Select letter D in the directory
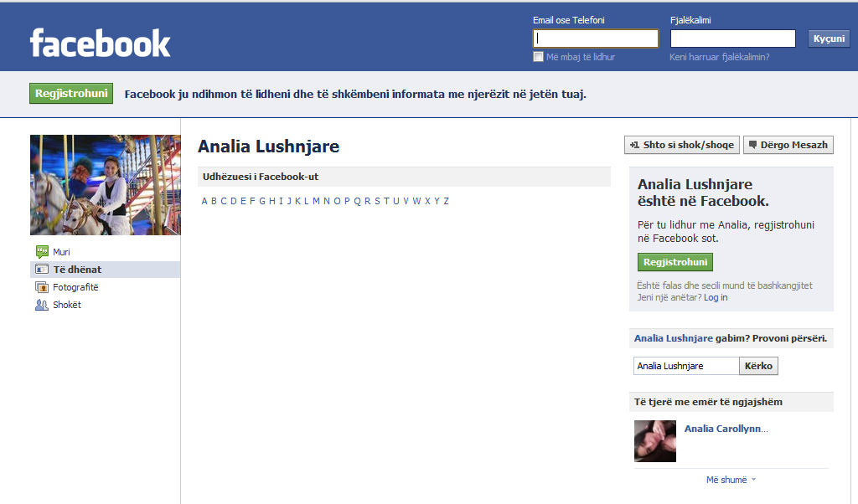The height and width of the screenshot is (504, 858). (234, 201)
